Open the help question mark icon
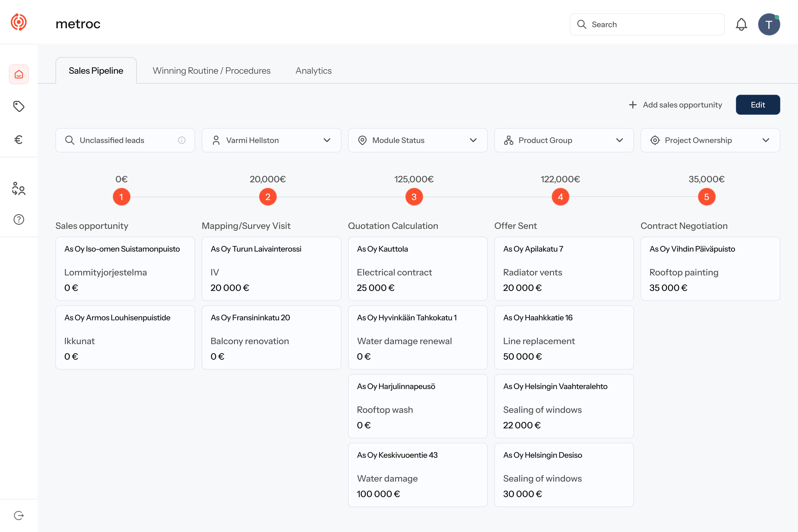 tap(19, 220)
